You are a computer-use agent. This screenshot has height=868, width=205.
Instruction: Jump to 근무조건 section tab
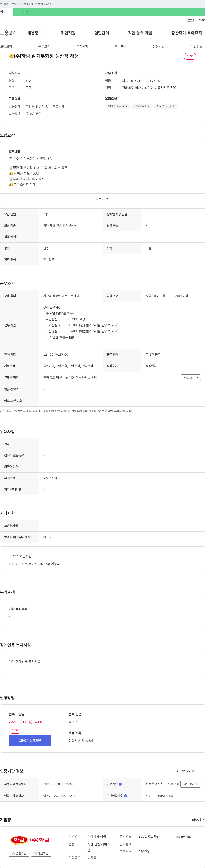click(44, 46)
